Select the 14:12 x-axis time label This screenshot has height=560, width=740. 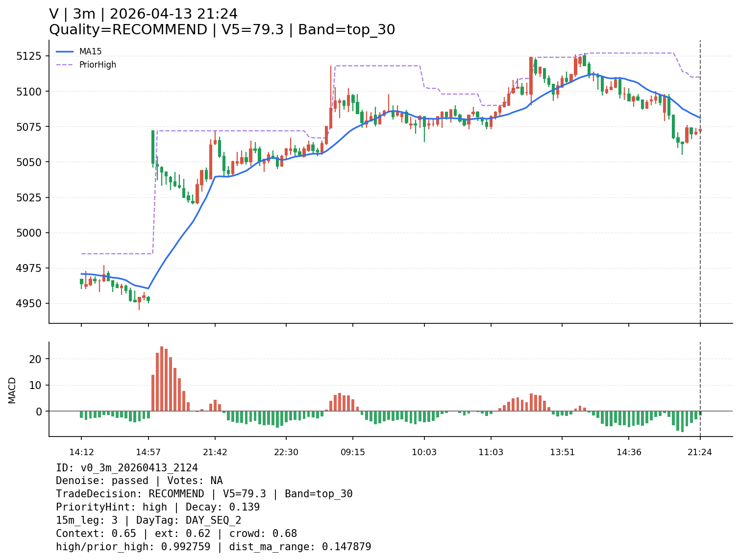81,452
